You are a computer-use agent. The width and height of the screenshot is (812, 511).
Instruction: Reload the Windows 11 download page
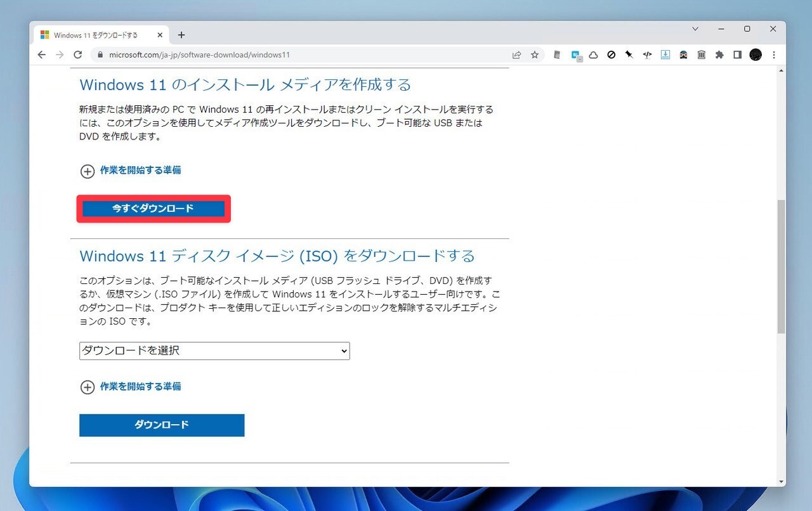coord(77,55)
